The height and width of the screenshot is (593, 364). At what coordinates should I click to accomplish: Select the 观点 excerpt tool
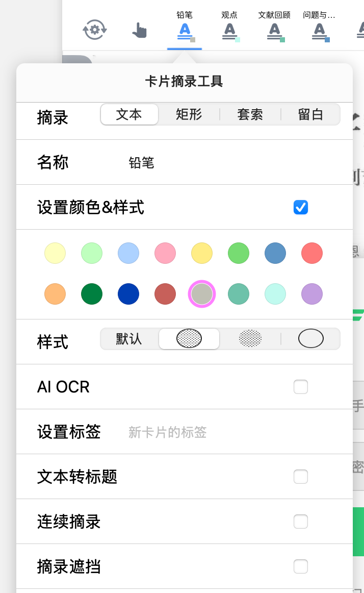click(x=229, y=28)
